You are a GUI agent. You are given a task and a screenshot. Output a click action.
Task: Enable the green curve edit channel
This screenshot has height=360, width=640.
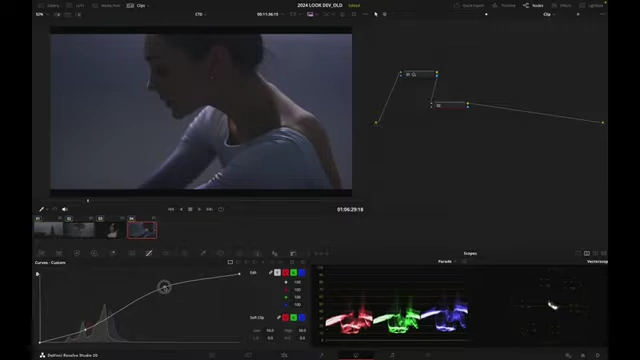(294, 272)
